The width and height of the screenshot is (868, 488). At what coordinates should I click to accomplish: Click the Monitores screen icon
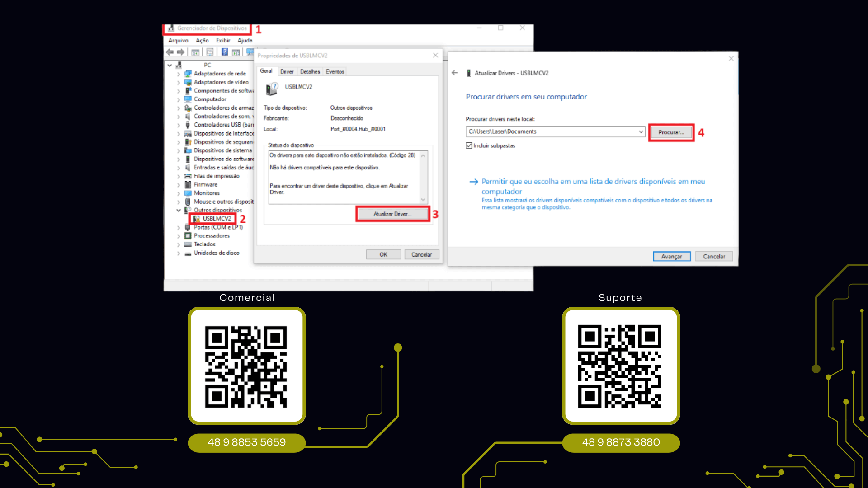pyautogui.click(x=188, y=193)
